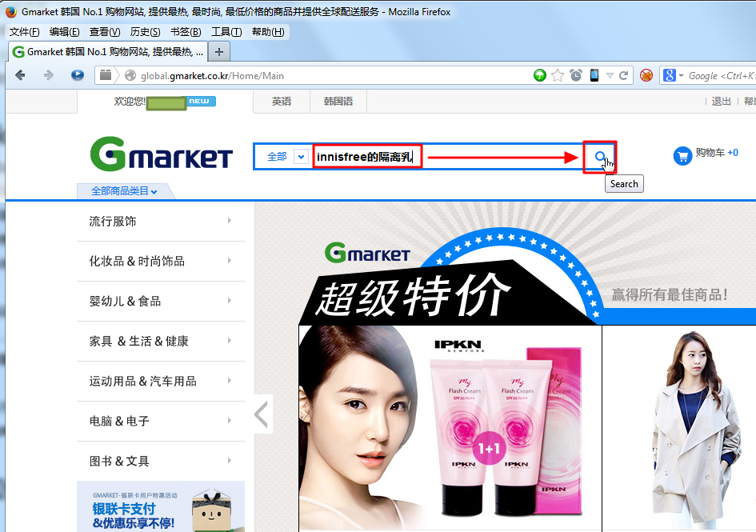
Task: Click the alarm clock icon in address bar
Action: 576,75
